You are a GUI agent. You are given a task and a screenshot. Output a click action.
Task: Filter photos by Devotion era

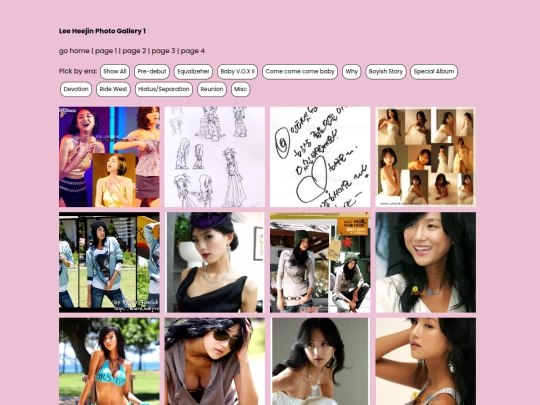(76, 89)
